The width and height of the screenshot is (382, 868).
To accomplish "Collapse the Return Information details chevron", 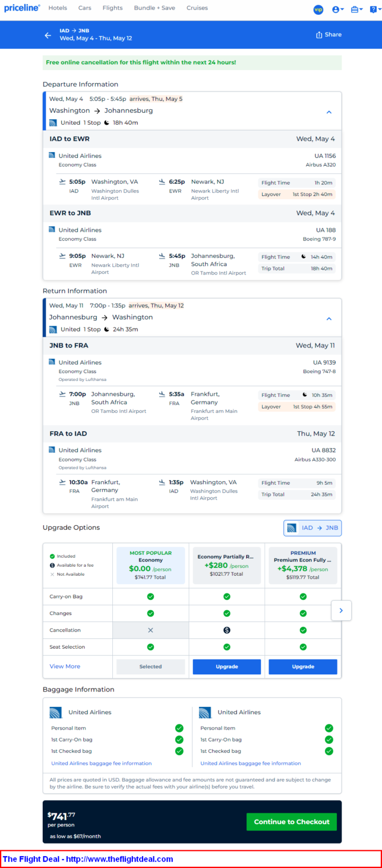I will tap(329, 319).
